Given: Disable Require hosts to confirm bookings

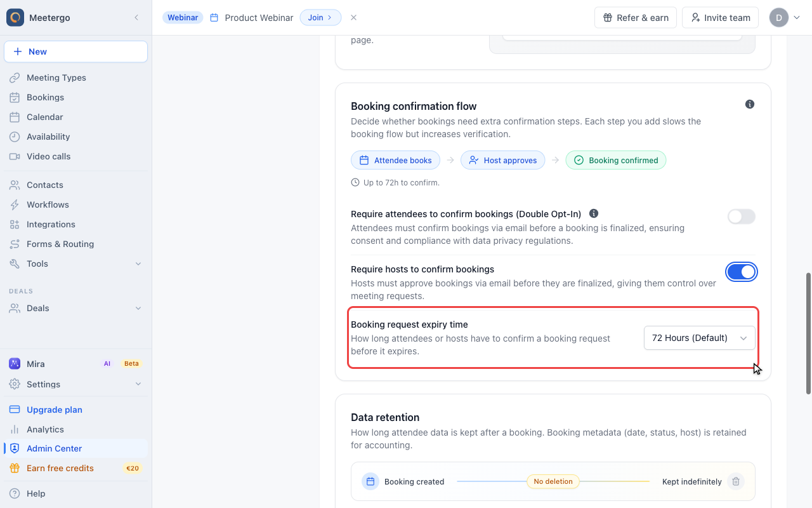Looking at the screenshot, I should pos(742,272).
